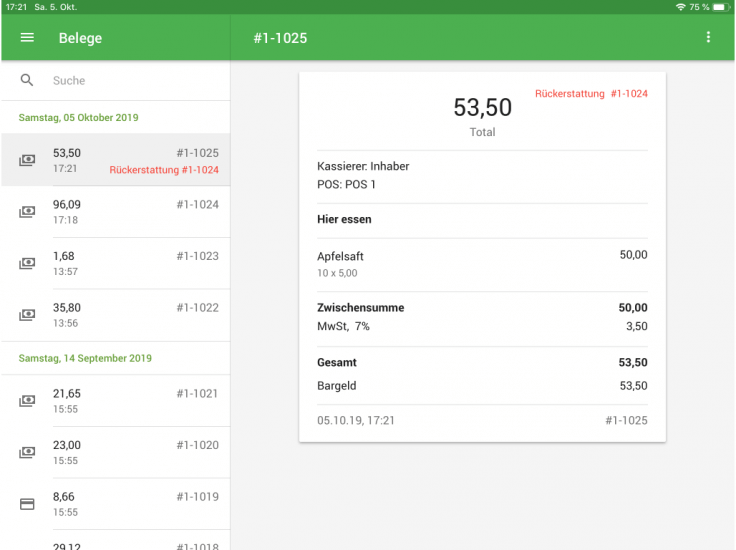Click 17:18 time under receipt 96,09
736x550 pixels.
tap(65, 220)
